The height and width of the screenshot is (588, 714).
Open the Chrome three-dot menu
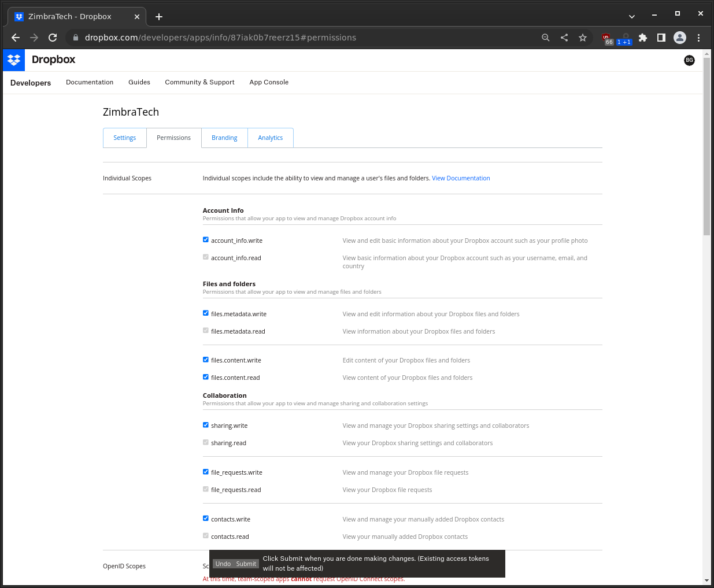tap(699, 38)
